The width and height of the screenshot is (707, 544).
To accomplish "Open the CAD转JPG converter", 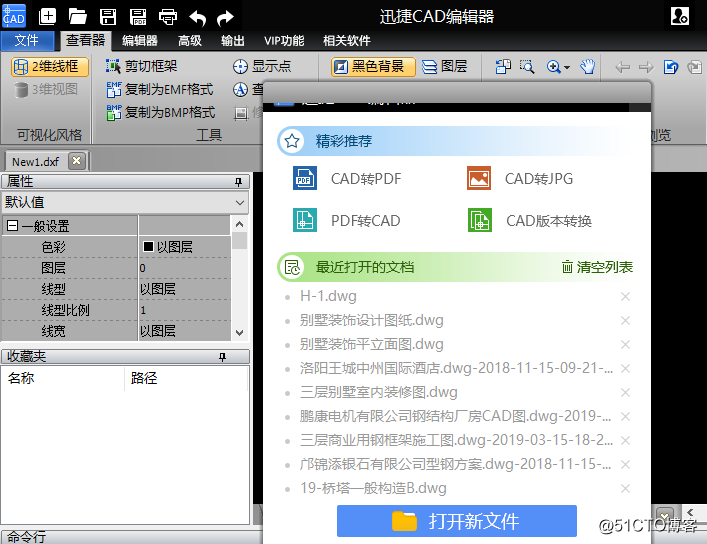I will click(520, 178).
